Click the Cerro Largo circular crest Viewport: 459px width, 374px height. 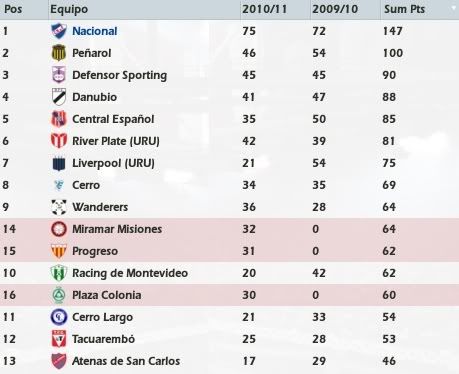(x=59, y=317)
